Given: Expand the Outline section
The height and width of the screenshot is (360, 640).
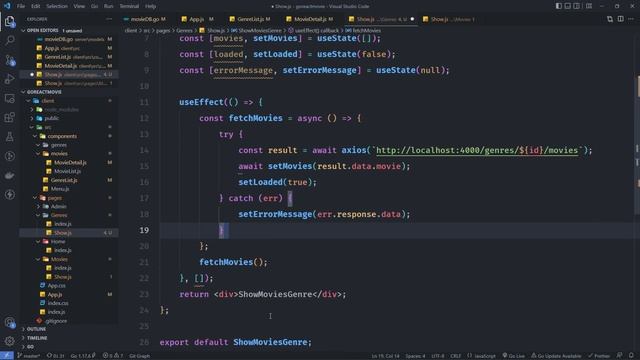Looking at the screenshot, I should [x=69, y=329].
